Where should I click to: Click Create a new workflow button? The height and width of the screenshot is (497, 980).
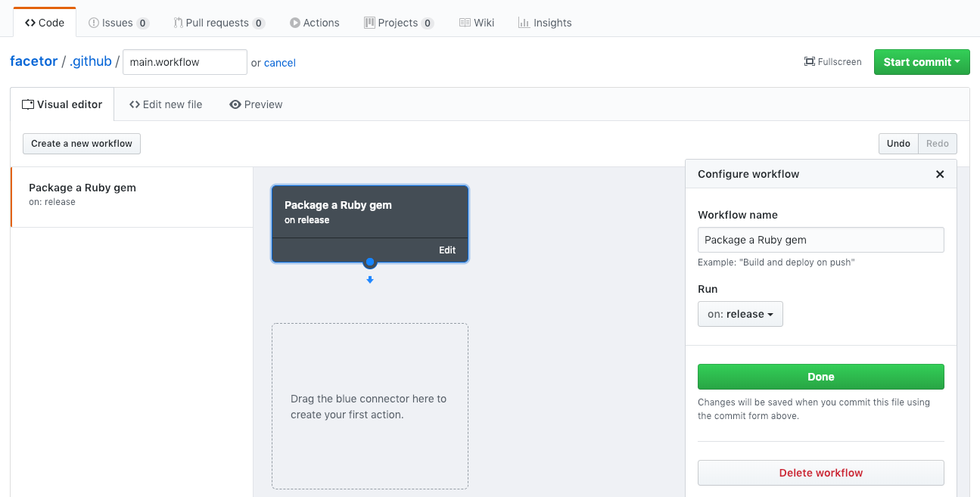pos(82,144)
